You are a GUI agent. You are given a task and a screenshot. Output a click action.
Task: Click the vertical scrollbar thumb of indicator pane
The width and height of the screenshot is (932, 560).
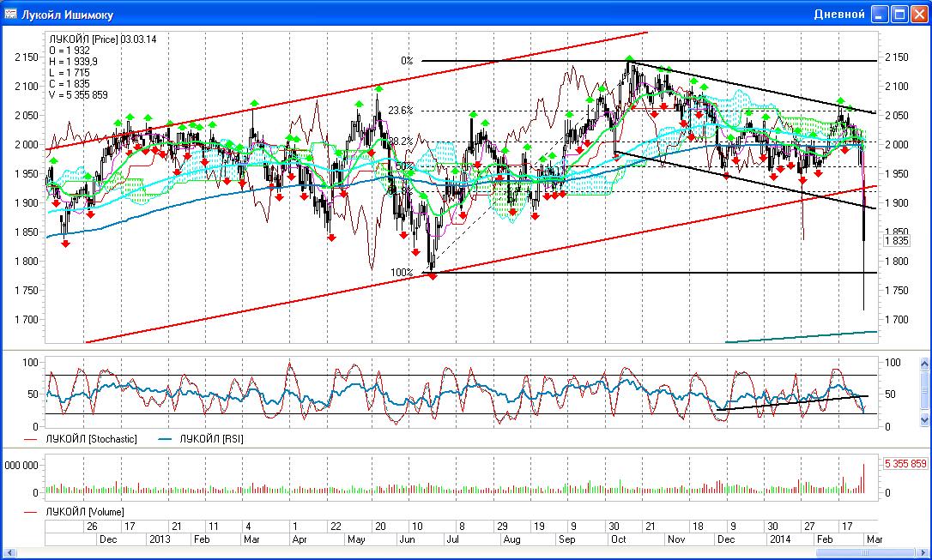coord(924,391)
